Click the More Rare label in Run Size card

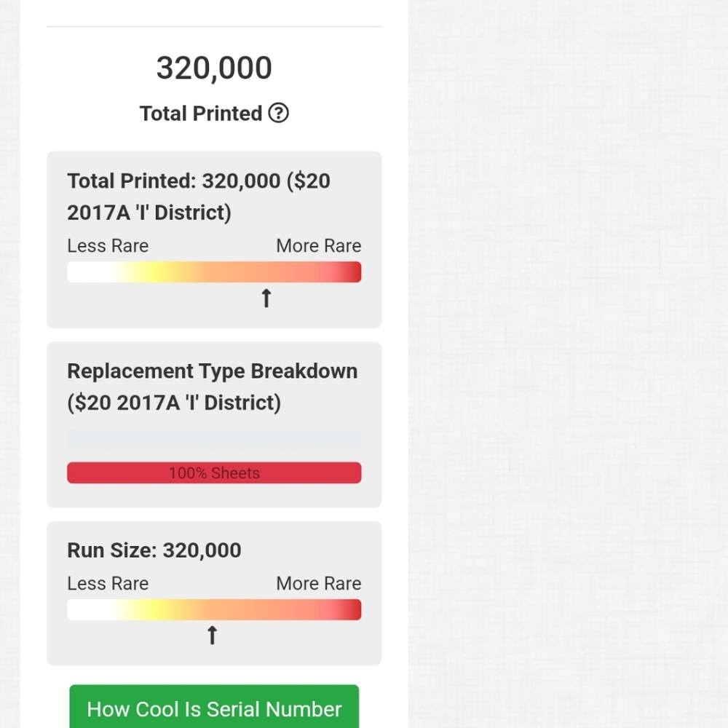tap(319, 583)
